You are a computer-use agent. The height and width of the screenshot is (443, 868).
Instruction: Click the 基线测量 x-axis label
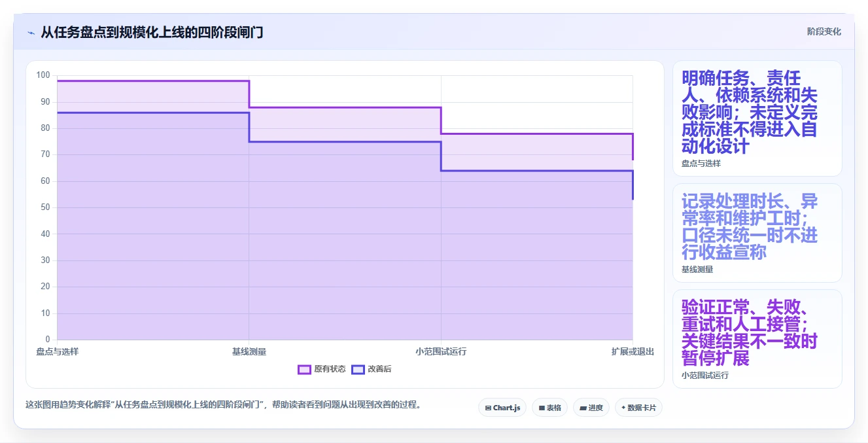point(249,352)
